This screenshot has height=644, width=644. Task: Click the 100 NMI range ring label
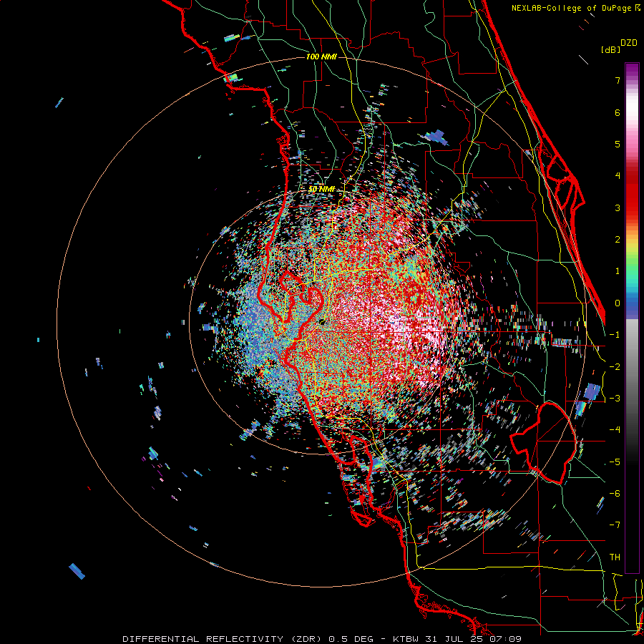[321, 57]
